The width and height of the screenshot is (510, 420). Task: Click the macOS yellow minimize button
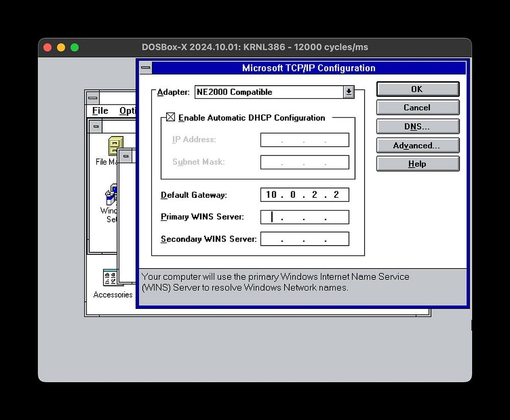tap(61, 47)
